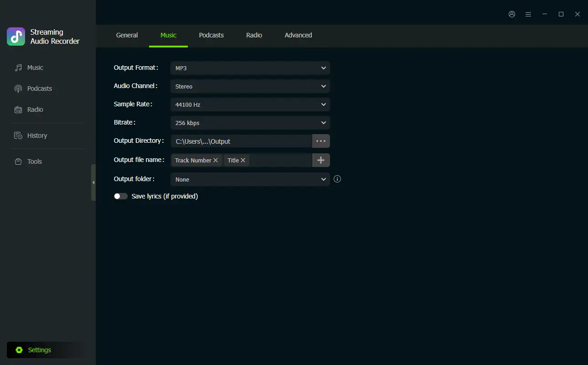The image size is (588, 365).
Task: Switch to the Radio settings tab
Action: point(254,35)
